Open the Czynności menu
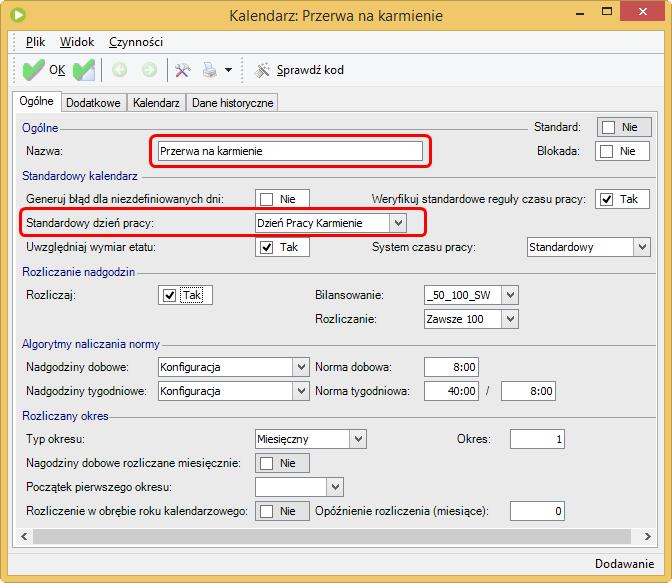 [x=136, y=42]
